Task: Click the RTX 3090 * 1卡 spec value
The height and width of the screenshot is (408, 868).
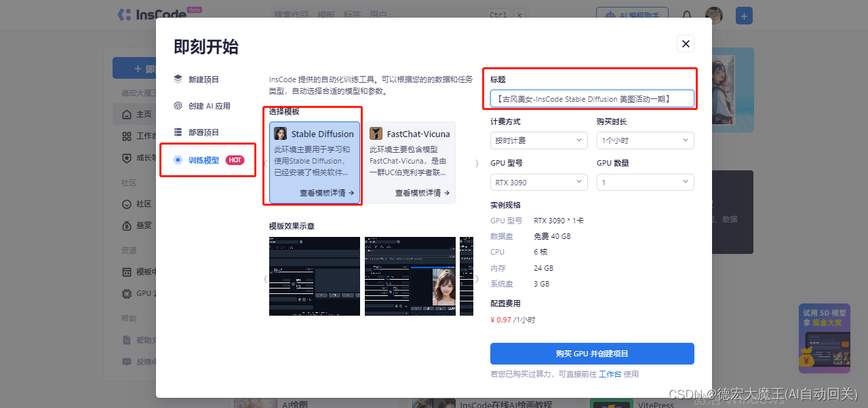Action: tap(559, 221)
